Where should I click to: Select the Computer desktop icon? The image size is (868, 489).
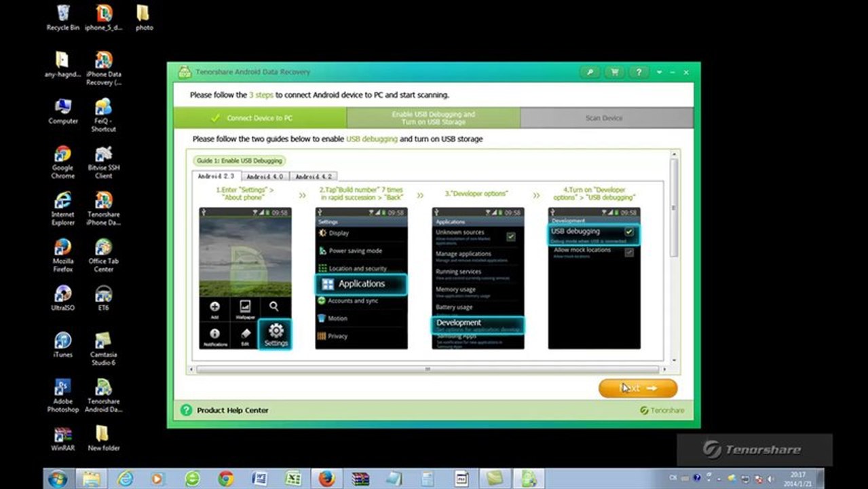62,111
